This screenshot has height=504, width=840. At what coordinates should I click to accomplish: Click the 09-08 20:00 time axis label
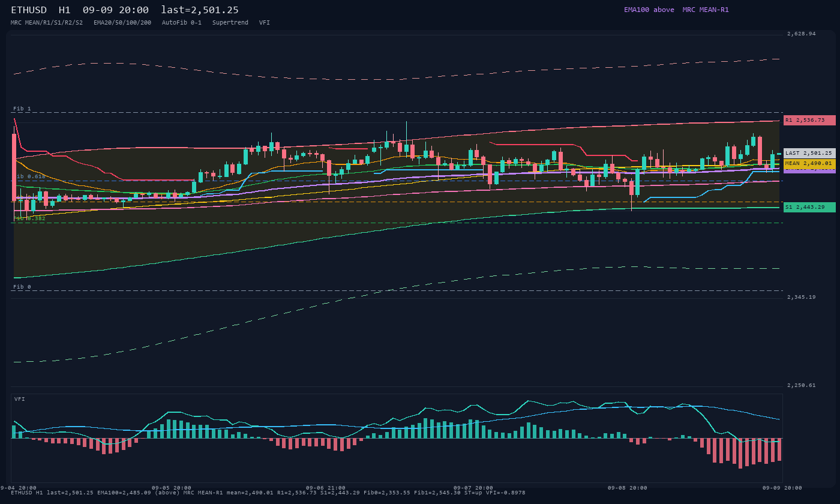[628, 488]
